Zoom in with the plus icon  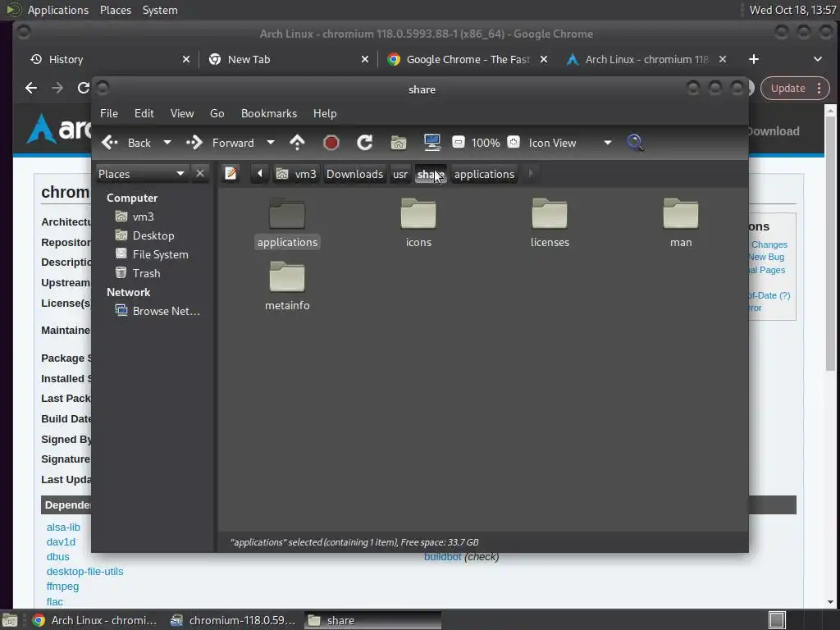pyautogui.click(x=514, y=142)
